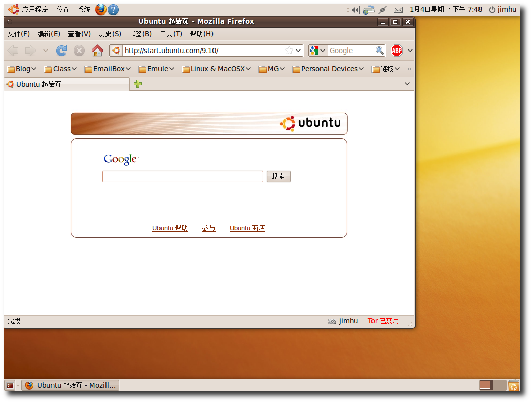Click the clock showing 1月4日星期一 下午 7:48
532x403 pixels.
click(x=446, y=9)
